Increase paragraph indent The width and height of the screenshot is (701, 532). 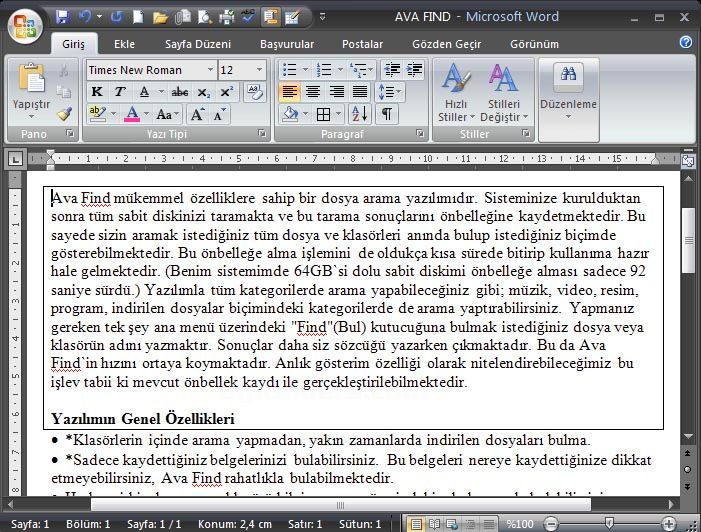pyautogui.click(x=415, y=70)
